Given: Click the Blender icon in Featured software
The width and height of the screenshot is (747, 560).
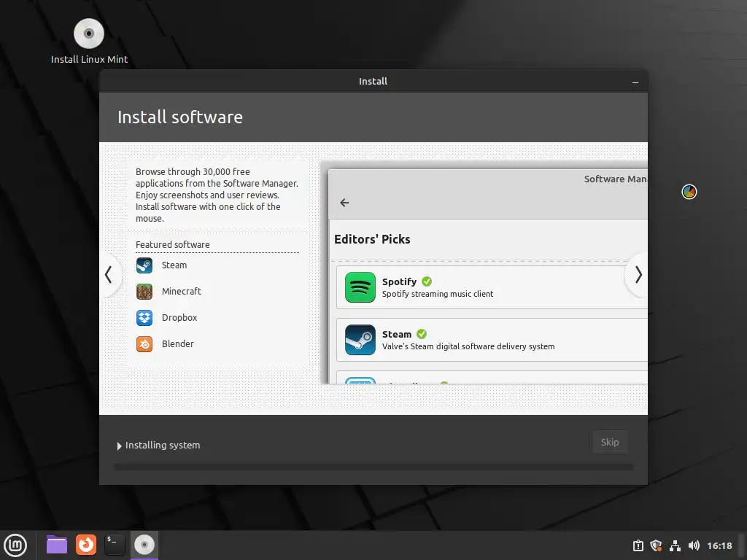Looking at the screenshot, I should click(x=144, y=344).
